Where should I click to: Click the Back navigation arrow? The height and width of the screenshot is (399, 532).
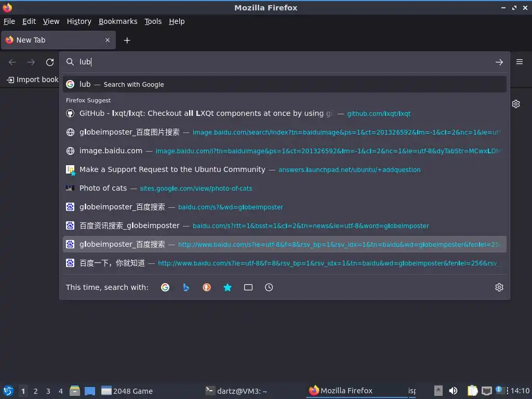point(12,62)
